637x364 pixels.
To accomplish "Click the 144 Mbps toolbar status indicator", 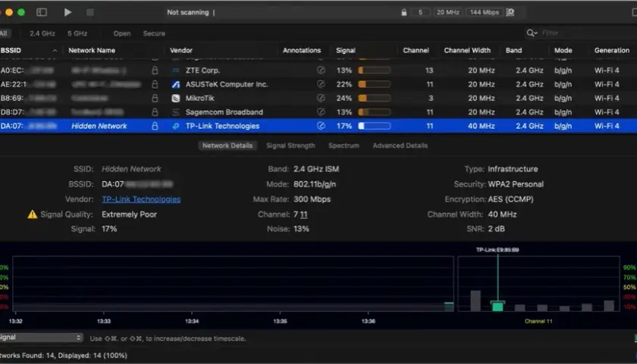I will (485, 12).
